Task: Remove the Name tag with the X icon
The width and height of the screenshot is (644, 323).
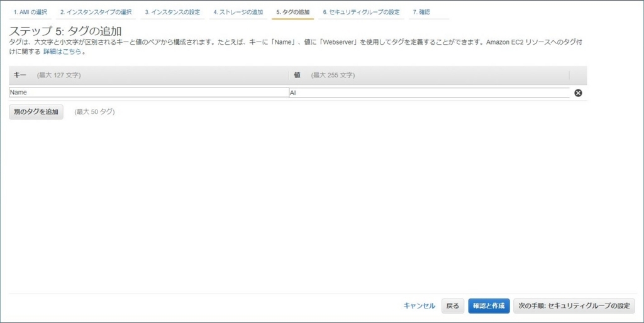Action: pyautogui.click(x=578, y=93)
